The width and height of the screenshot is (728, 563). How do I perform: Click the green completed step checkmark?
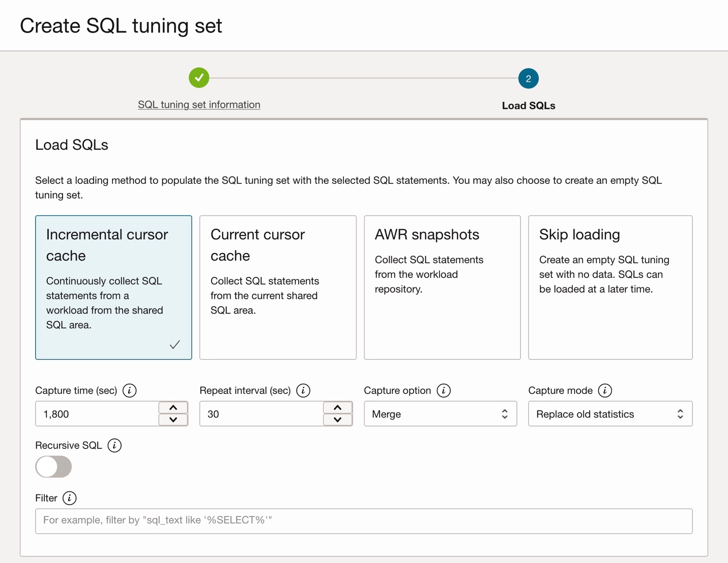199,78
